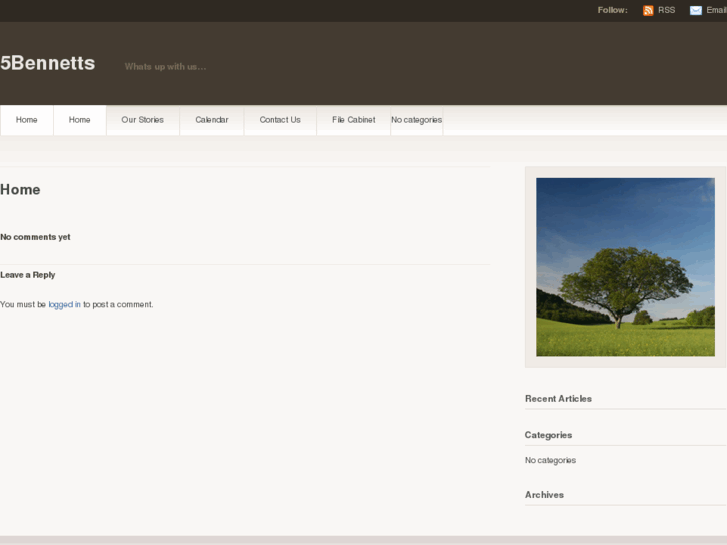This screenshot has width=727, height=545.
Task: Click the 'Follow:' label in top bar
Action: (x=612, y=10)
